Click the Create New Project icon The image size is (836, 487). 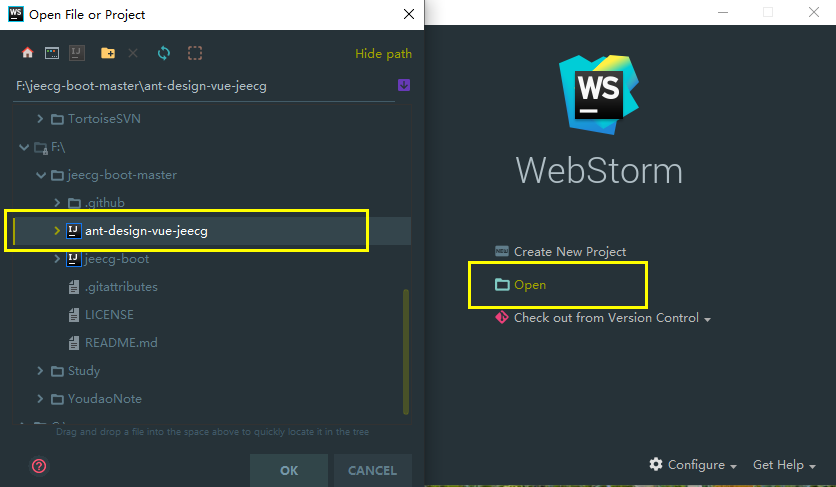pyautogui.click(x=502, y=251)
